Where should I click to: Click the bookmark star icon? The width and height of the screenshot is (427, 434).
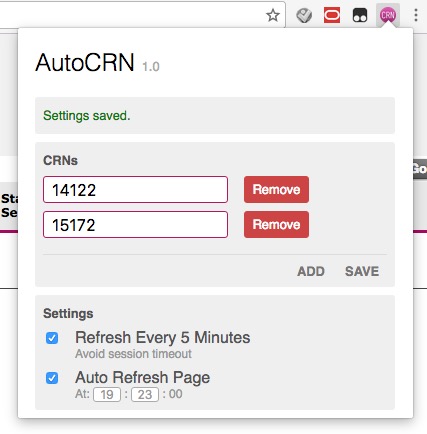[273, 15]
